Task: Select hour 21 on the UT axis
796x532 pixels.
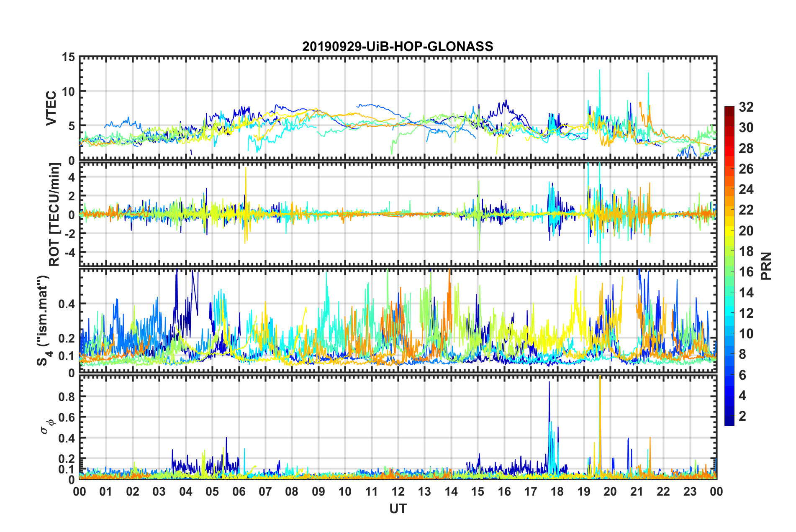Action: tap(637, 491)
